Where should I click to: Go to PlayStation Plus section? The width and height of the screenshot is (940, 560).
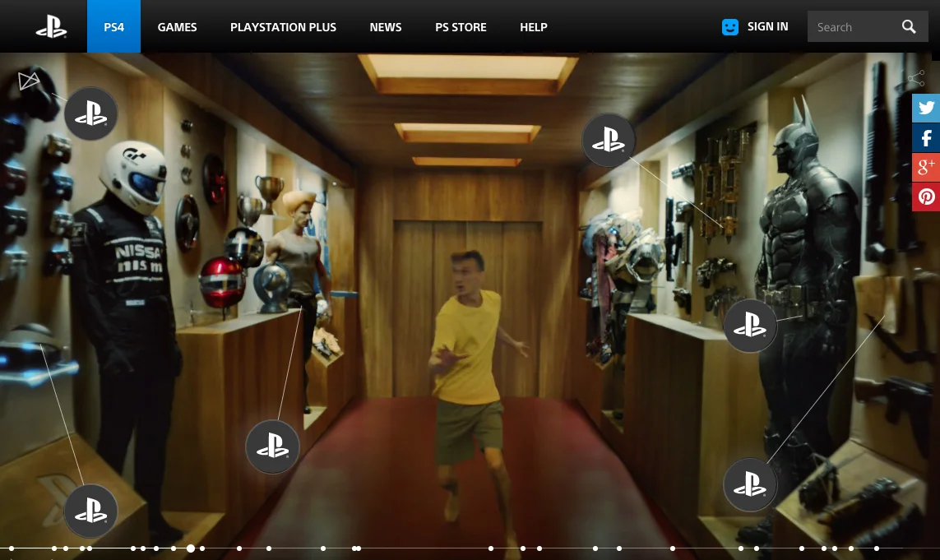(283, 27)
